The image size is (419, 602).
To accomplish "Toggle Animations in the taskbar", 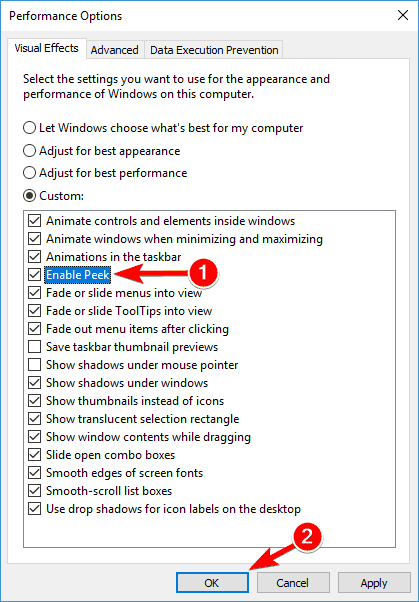I will pos(35,256).
